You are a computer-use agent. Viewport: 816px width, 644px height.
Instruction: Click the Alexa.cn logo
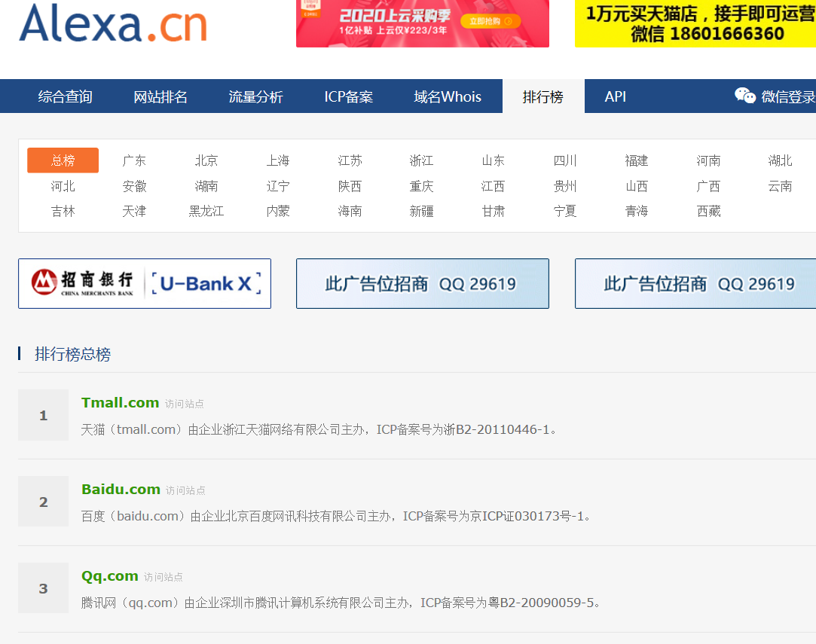tap(113, 23)
